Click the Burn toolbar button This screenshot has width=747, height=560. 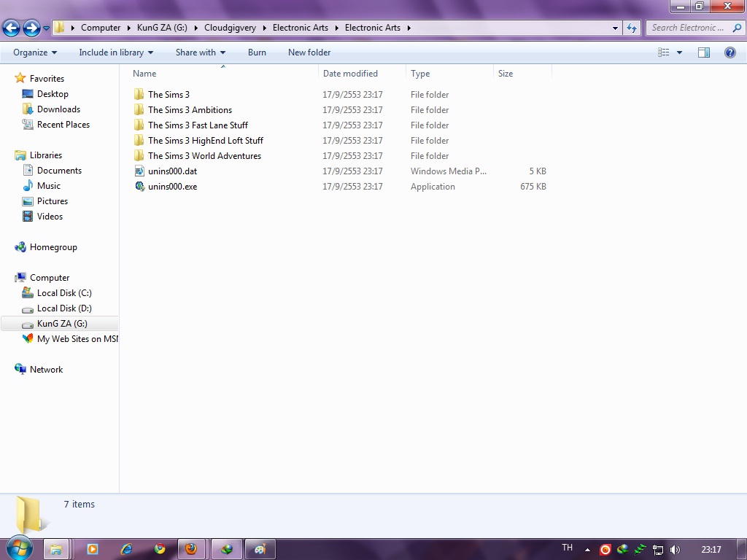click(x=257, y=52)
